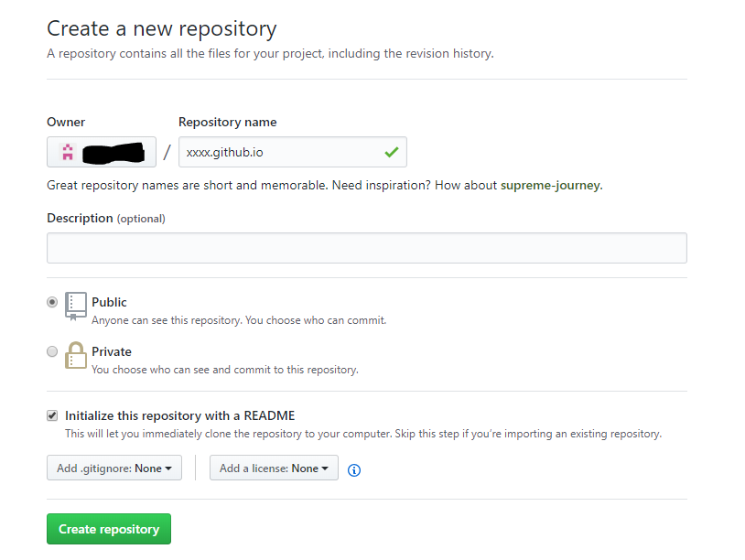The image size is (745, 560).
Task: Focus the Repository name input field
Action: click(293, 152)
